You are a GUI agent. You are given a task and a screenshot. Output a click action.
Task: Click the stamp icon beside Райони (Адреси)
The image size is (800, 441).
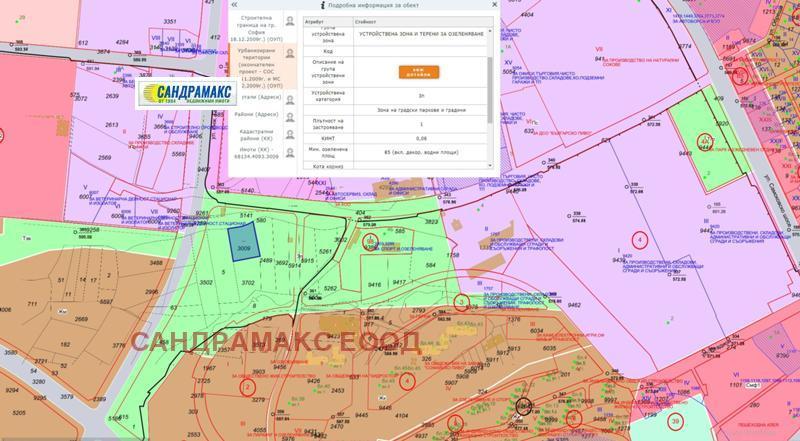(x=290, y=115)
